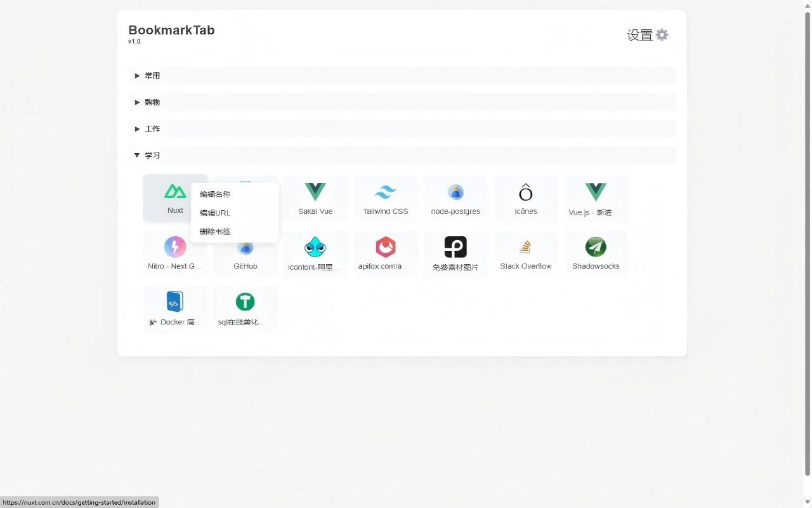Image resolution: width=812 pixels, height=508 pixels.
Task: Click the sql在线美化 label text
Action: click(x=240, y=322)
